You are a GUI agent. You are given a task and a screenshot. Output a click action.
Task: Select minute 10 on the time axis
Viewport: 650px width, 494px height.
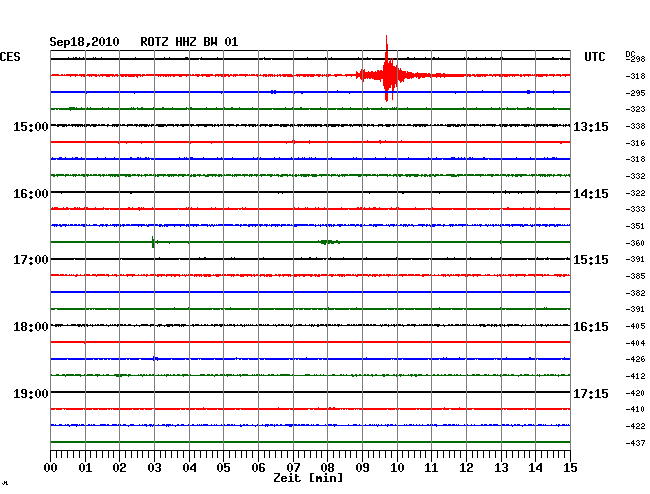pyautogui.click(x=397, y=467)
